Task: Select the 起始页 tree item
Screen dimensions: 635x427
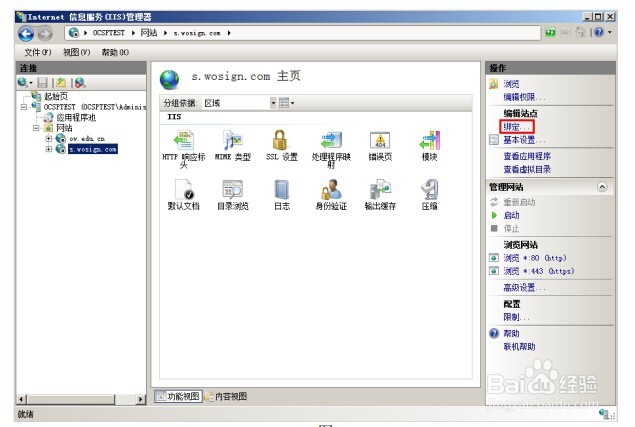Action: 56,96
